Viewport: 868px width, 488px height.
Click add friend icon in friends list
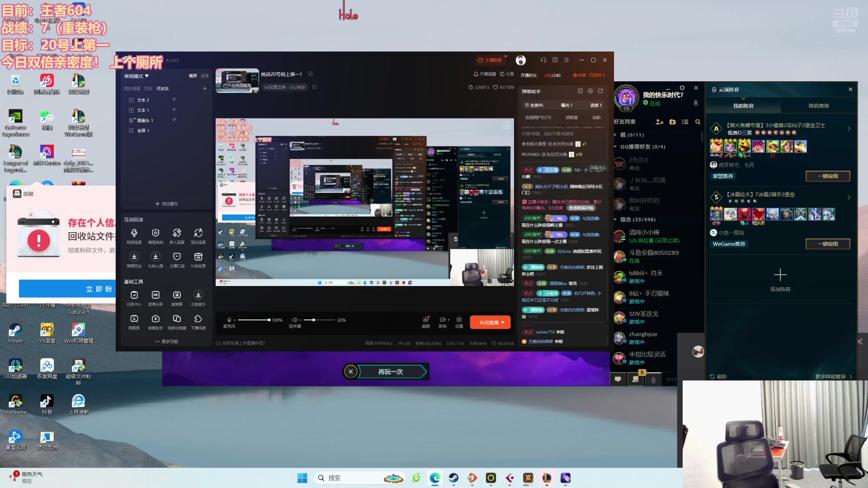(660, 122)
